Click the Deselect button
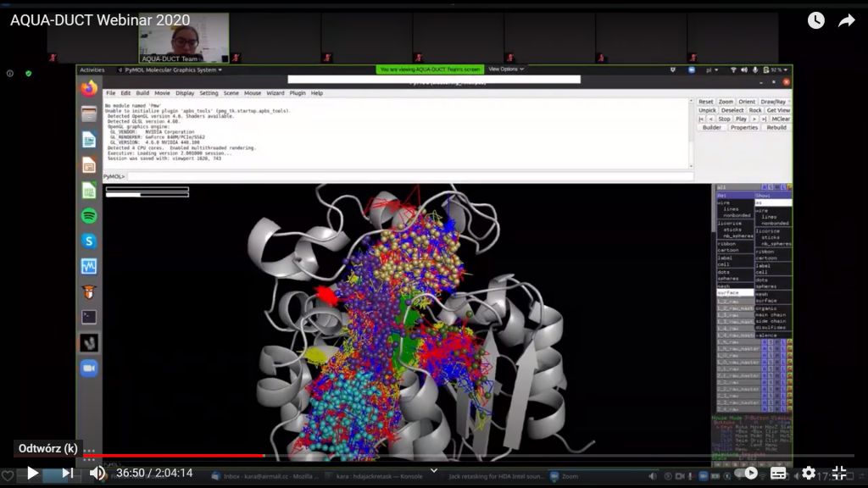Screen dimensions: 868x488 click(732, 110)
